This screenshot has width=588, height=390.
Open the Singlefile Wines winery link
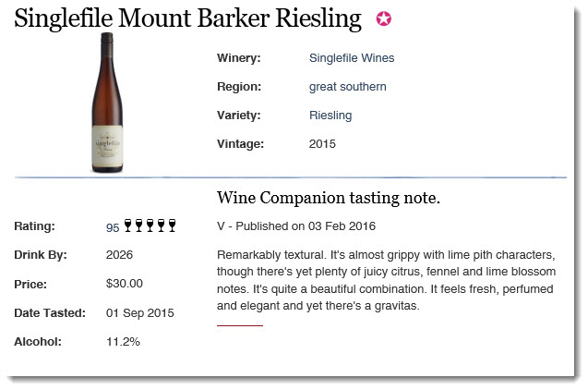coord(352,58)
